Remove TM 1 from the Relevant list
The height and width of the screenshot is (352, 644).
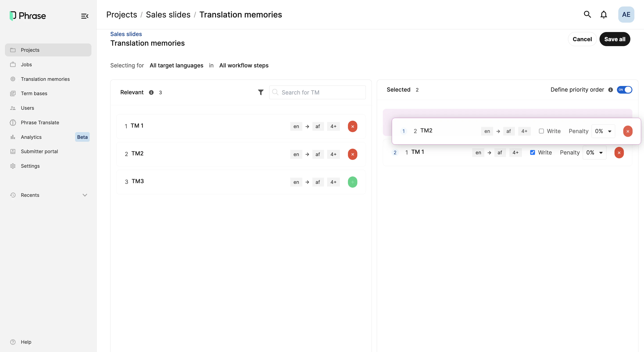(352, 127)
